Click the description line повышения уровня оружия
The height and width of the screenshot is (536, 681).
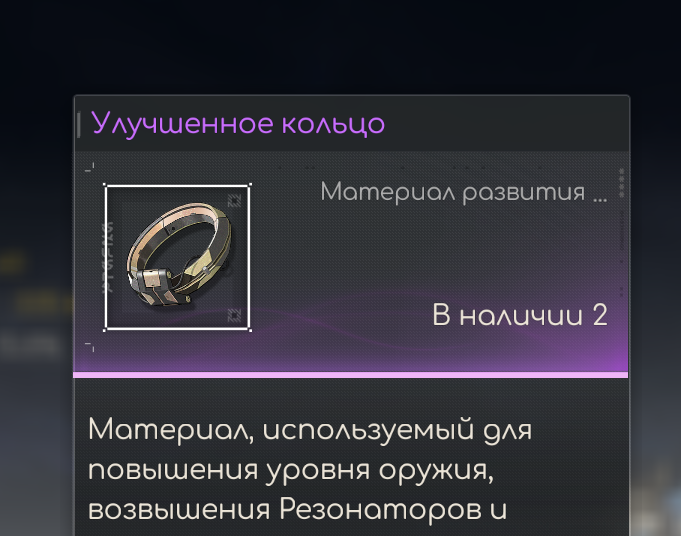(x=291, y=470)
